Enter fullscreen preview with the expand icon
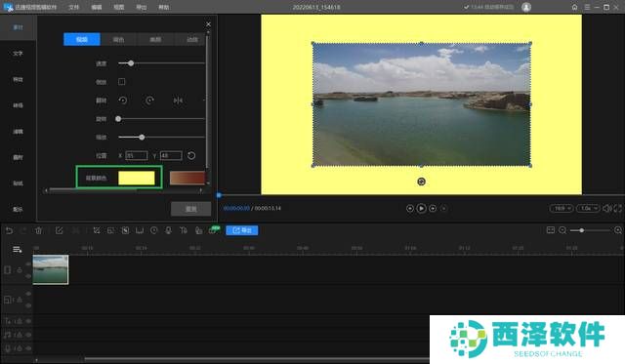The image size is (625, 364). pos(618,208)
